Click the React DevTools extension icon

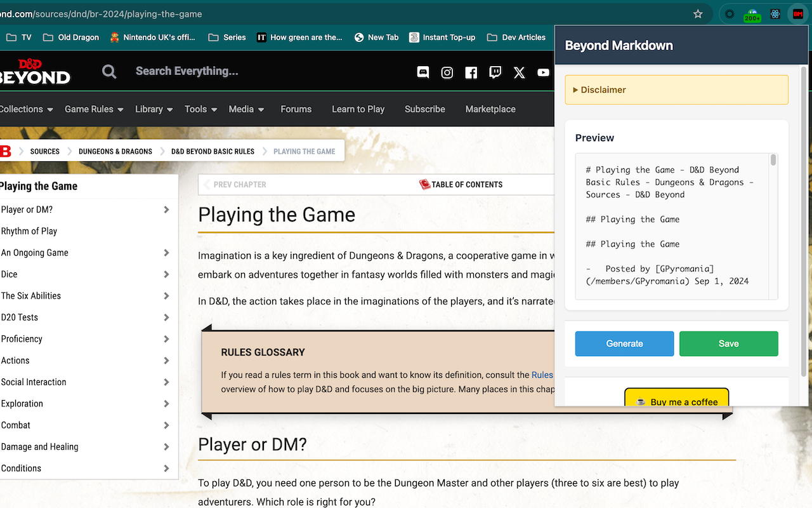775,14
